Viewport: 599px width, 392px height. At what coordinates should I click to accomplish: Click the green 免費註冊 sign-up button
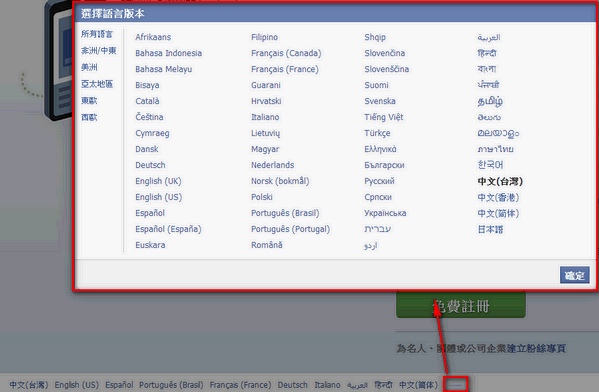pos(461,305)
